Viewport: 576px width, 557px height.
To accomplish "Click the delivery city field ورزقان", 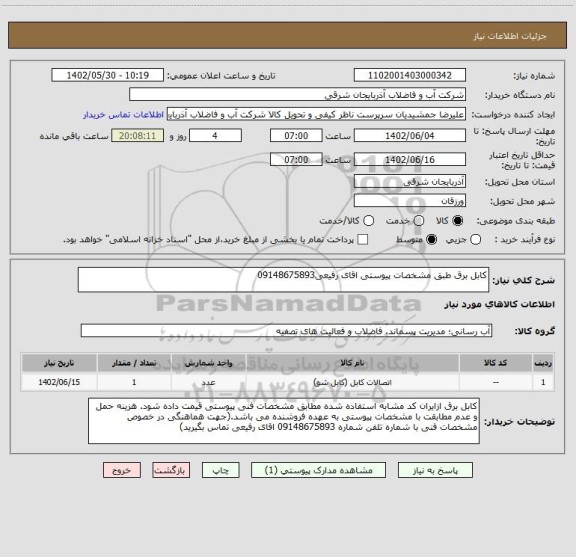I will [410, 201].
